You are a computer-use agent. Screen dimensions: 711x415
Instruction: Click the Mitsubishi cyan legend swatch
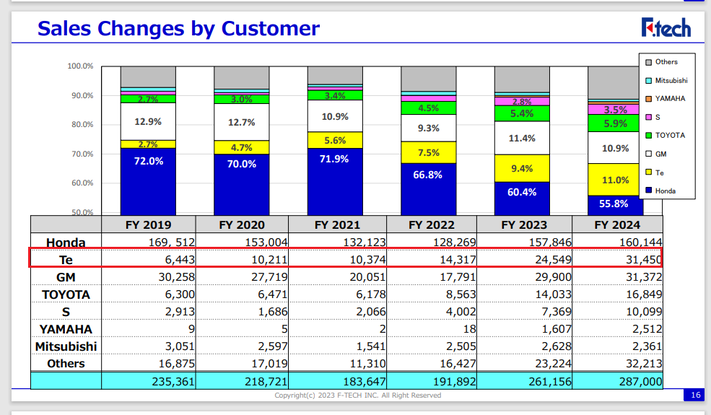648,80
